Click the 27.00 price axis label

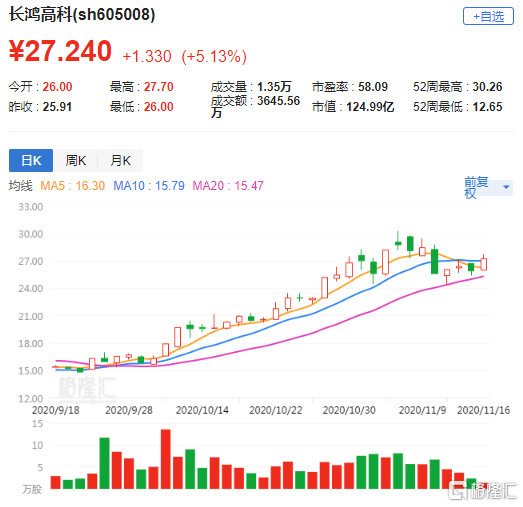(31, 261)
